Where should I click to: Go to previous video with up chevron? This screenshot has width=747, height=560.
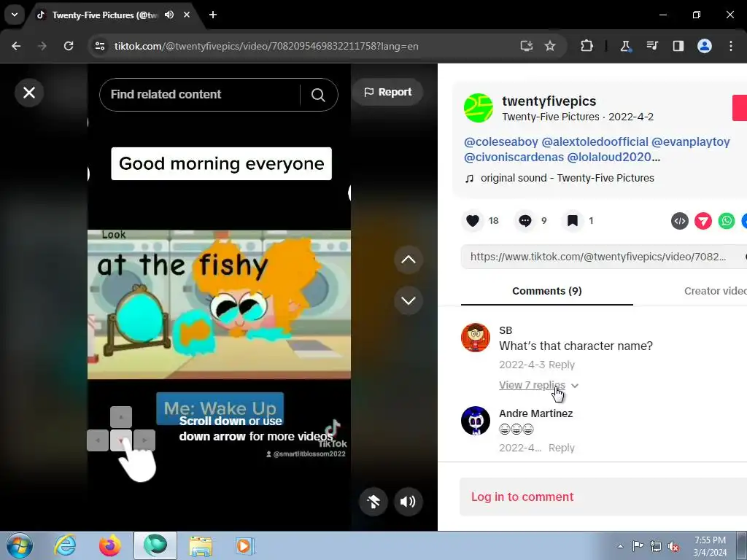pos(409,260)
